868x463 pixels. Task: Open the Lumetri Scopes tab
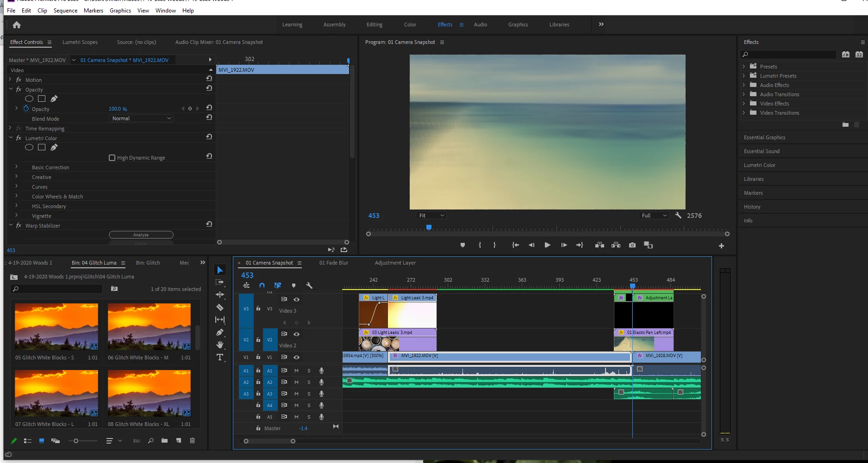tap(80, 42)
